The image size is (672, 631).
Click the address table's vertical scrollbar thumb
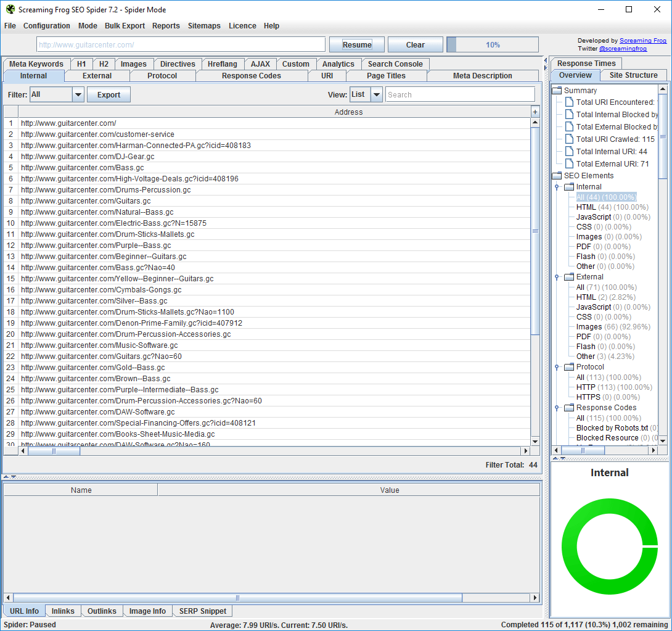coord(535,231)
